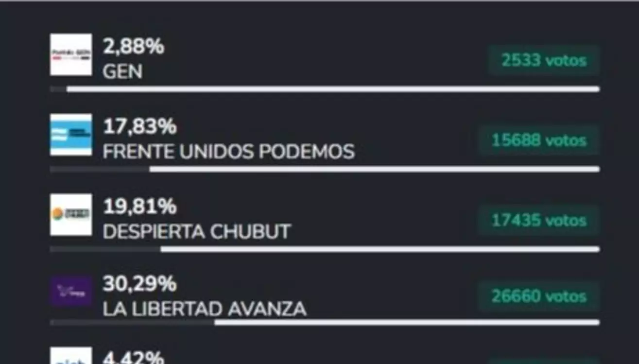Open the FRENTE UNIDOS PODEMOS name
The height and width of the screenshot is (364, 639).
click(228, 152)
